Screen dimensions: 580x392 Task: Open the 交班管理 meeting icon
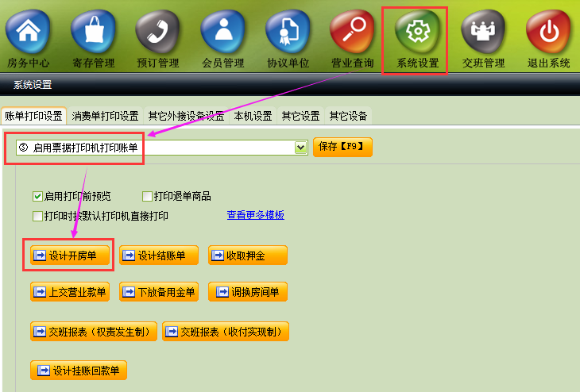[x=483, y=32]
